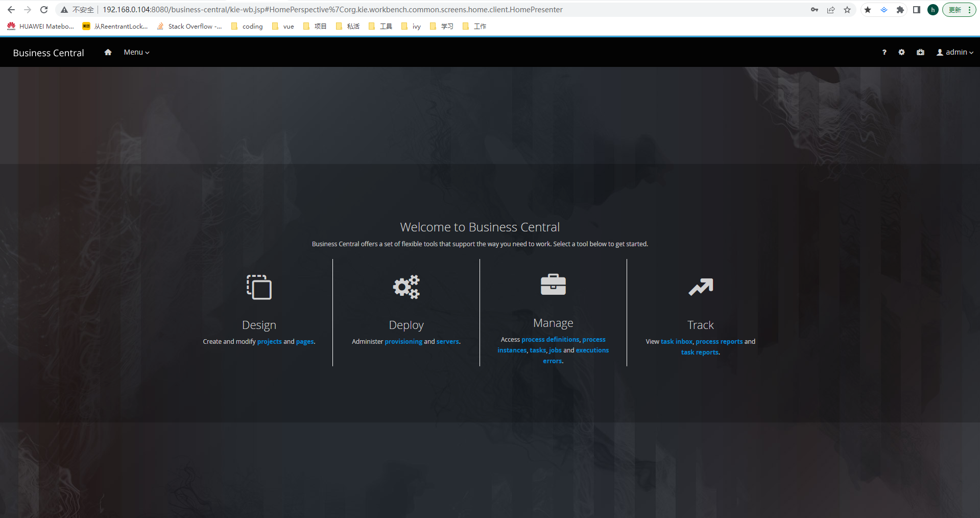The image size is (980, 518).
Task: Open the admin user dropdown
Action: (x=954, y=52)
